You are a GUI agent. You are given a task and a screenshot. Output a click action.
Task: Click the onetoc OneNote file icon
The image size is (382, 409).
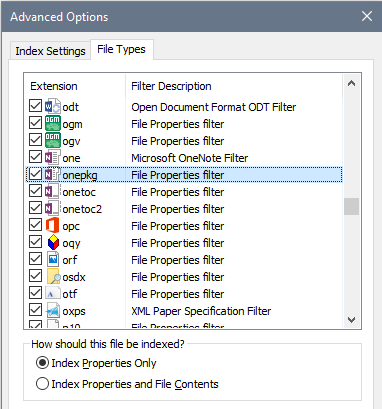point(53,192)
